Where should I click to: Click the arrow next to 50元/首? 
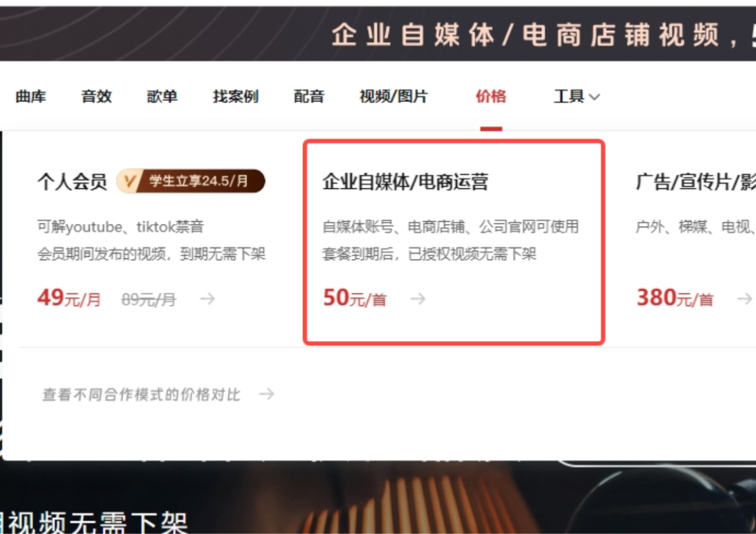click(x=418, y=299)
